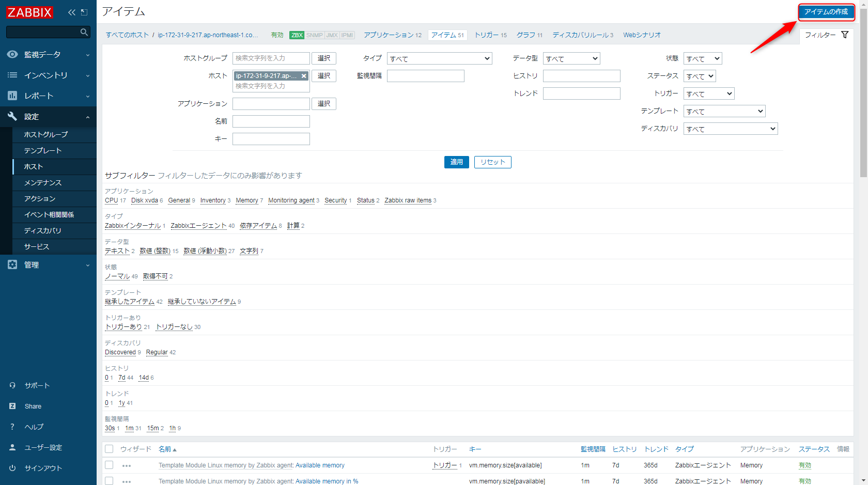Open wizard dots for Available memory in % row
868x485 pixels.
[127, 481]
